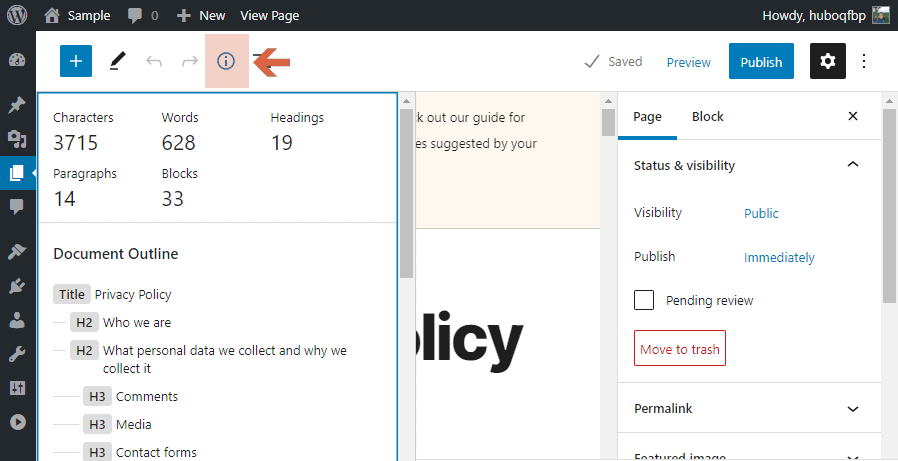Screen dimensions: 898x461
Task: Expand the Permalink panel
Action: (x=852, y=408)
